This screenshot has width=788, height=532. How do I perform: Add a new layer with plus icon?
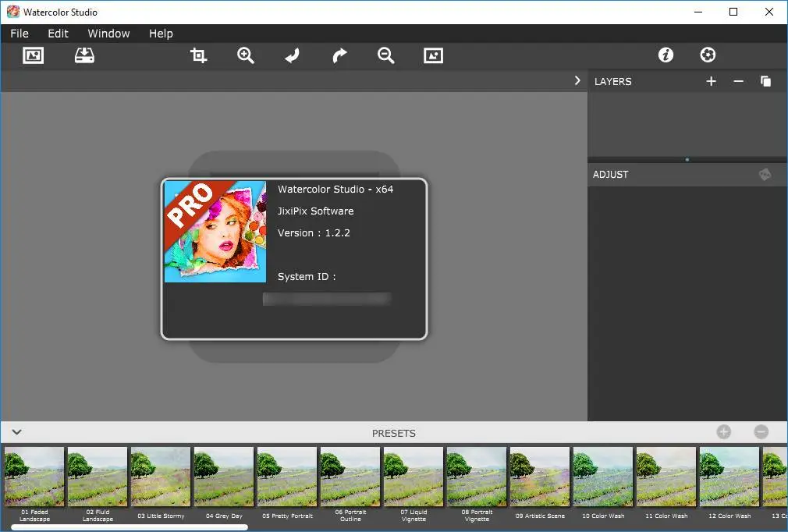(711, 81)
